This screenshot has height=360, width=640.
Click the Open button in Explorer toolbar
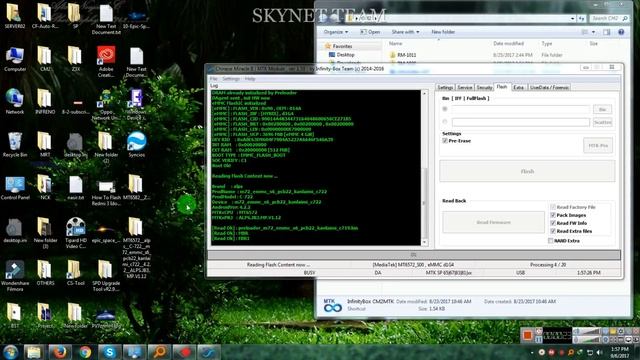[x=370, y=32]
